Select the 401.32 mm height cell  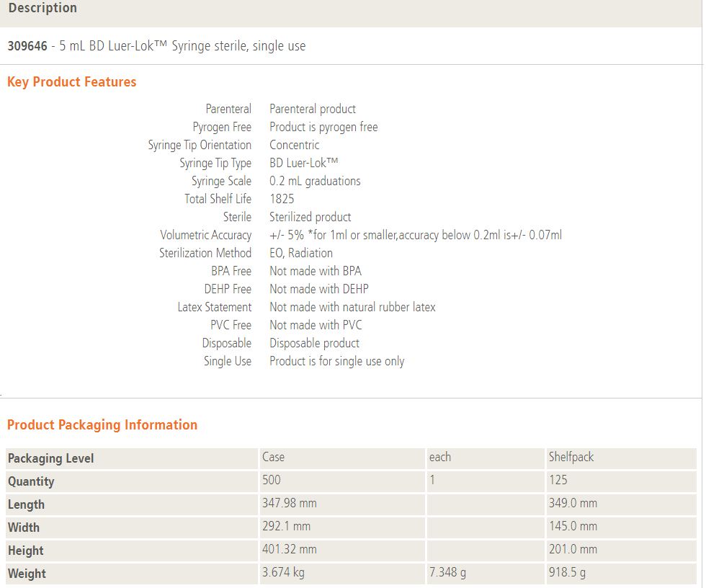click(x=289, y=550)
